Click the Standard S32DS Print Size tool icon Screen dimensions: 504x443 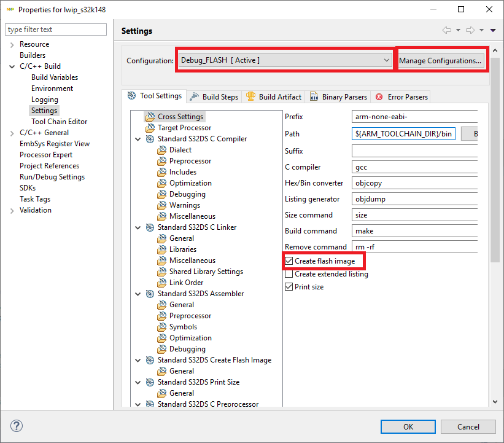coord(150,382)
